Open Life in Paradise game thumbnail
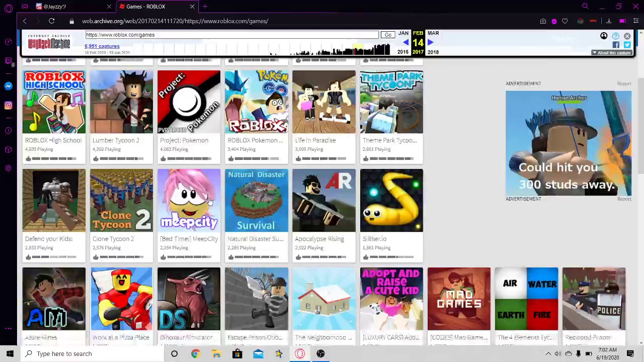Viewport: 644px width, 362px height. pyautogui.click(x=324, y=102)
